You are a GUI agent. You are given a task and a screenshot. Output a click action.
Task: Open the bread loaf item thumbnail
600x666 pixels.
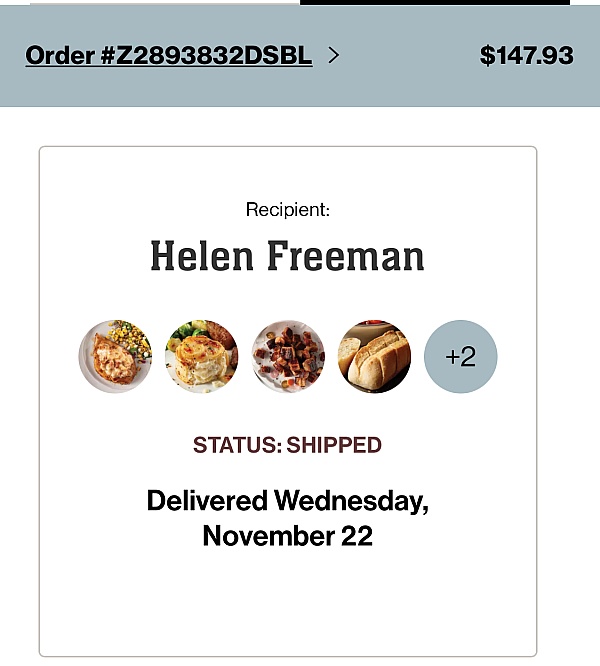coord(374,357)
